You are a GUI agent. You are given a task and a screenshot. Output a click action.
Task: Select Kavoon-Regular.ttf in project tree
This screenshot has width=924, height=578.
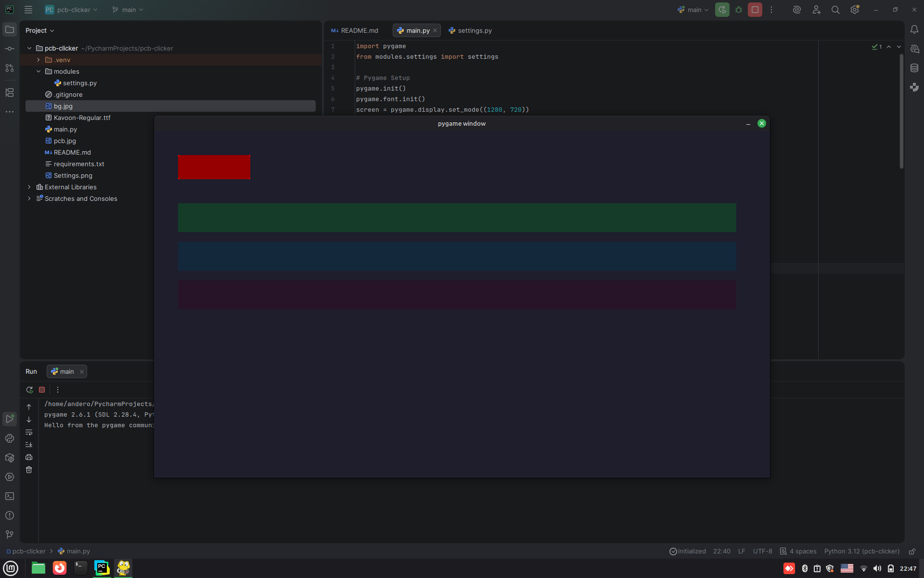pos(82,118)
